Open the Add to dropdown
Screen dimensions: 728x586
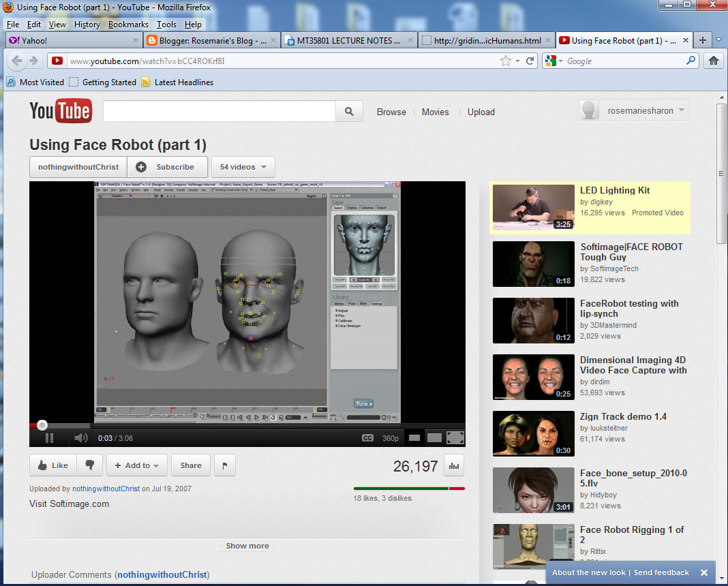[x=137, y=465]
